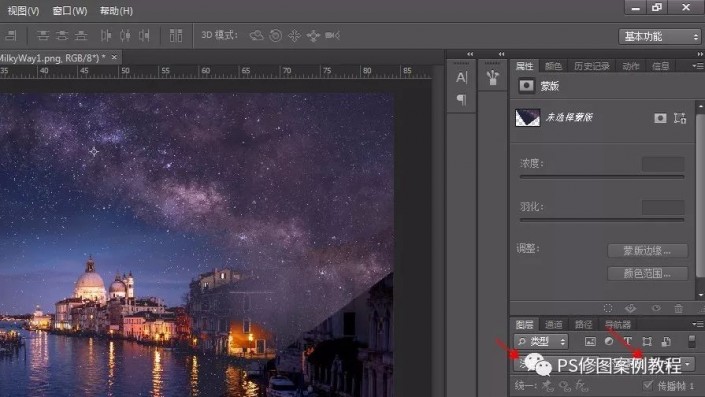Click the 羽化 value field
705x397 pixels.
click(x=663, y=207)
